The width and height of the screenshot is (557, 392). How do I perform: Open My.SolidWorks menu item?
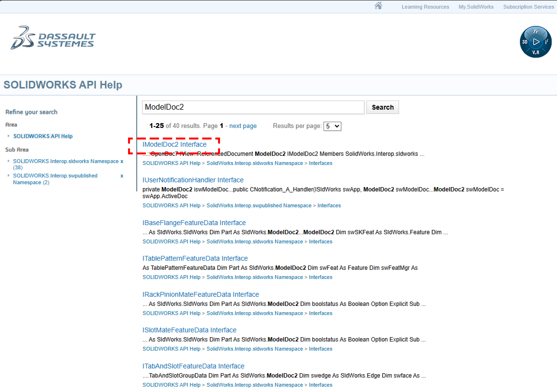click(x=476, y=7)
